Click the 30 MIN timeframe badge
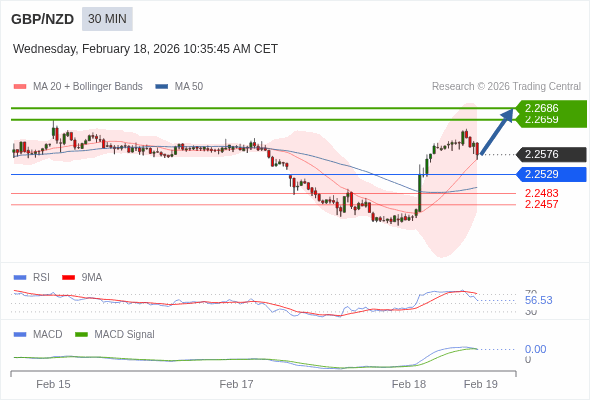 coord(107,19)
